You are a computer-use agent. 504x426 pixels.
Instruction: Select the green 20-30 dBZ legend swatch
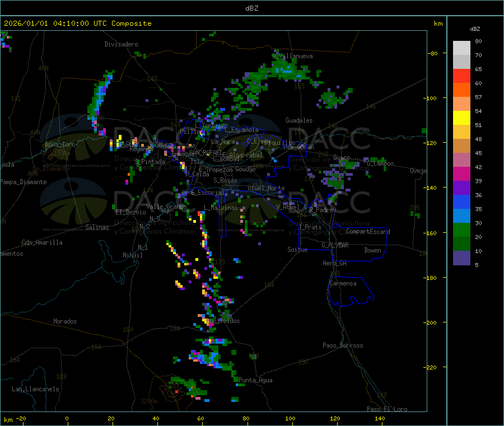click(461, 230)
